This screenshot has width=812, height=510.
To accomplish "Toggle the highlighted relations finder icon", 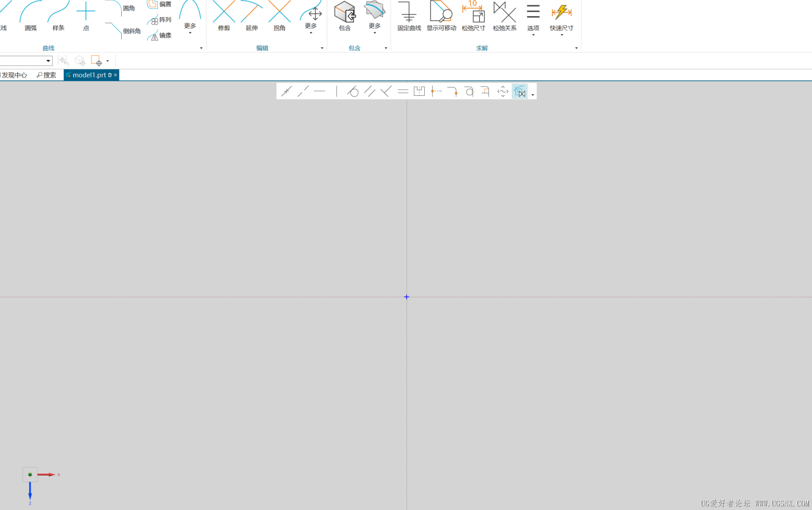I will click(x=519, y=92).
